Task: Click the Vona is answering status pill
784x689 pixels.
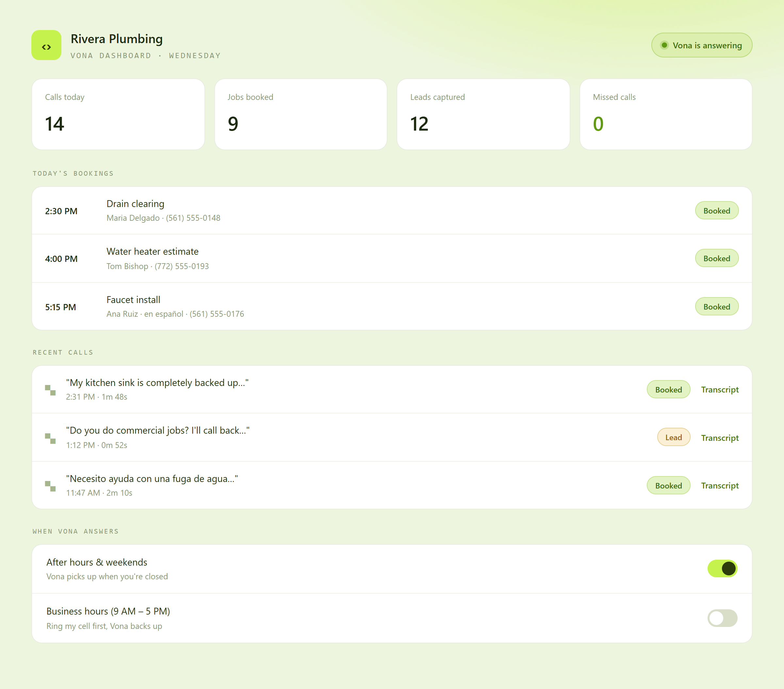Action: tap(702, 45)
